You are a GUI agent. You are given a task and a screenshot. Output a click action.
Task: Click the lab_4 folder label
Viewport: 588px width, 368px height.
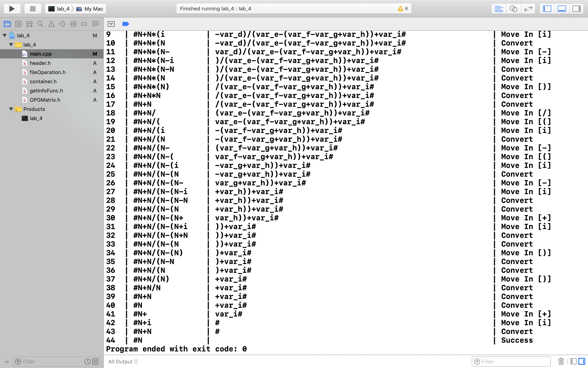pos(30,45)
